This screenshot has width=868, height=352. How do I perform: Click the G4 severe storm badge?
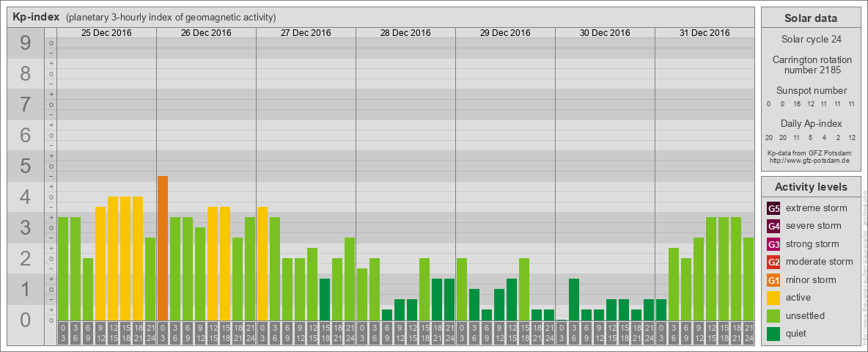pos(773,226)
